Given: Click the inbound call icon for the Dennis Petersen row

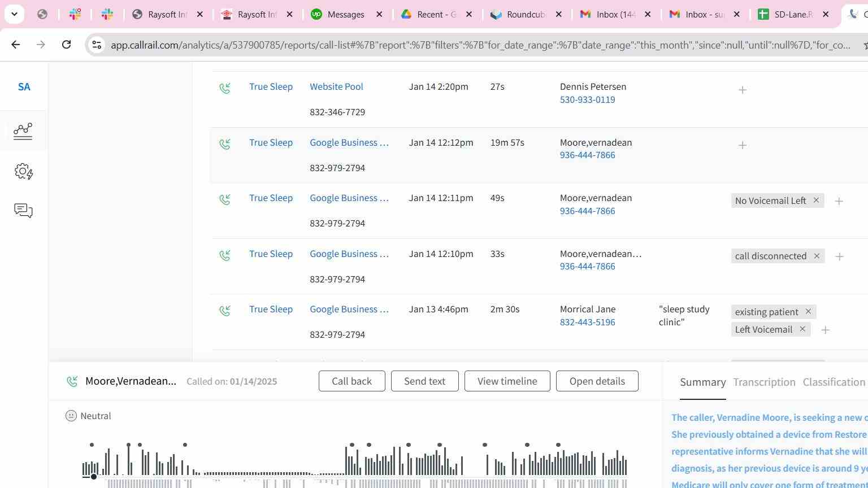Looking at the screenshot, I should point(225,88).
